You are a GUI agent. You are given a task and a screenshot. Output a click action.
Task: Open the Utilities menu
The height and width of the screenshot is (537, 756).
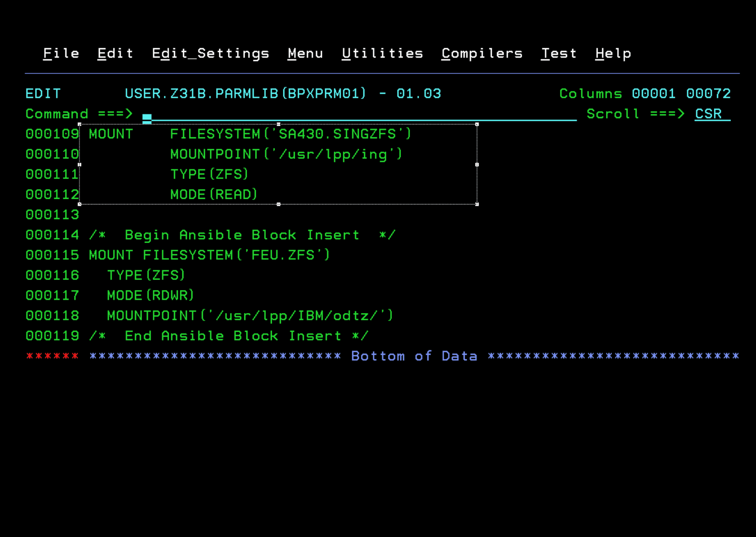(382, 53)
